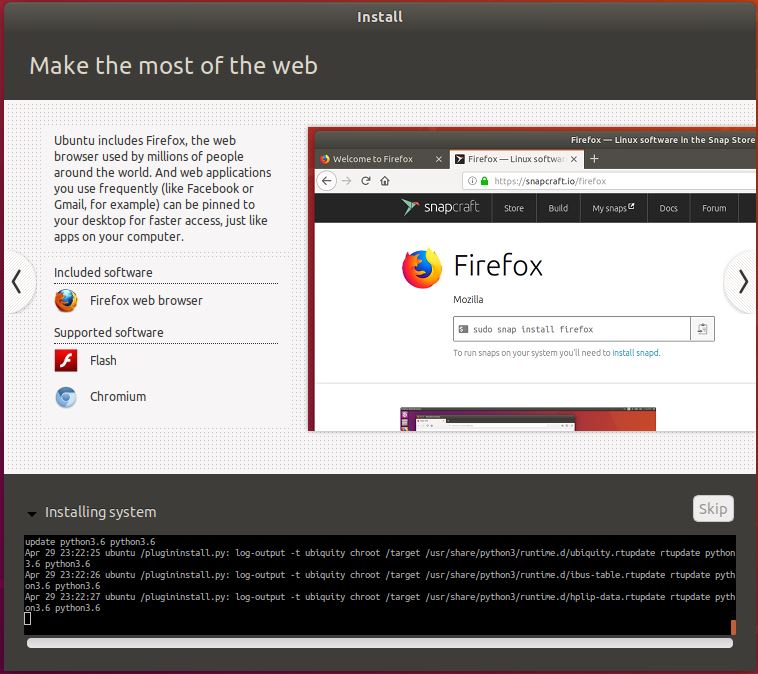Screen dimensions: 758x674
Task: Click the Supported software heading
Action: (x=109, y=333)
